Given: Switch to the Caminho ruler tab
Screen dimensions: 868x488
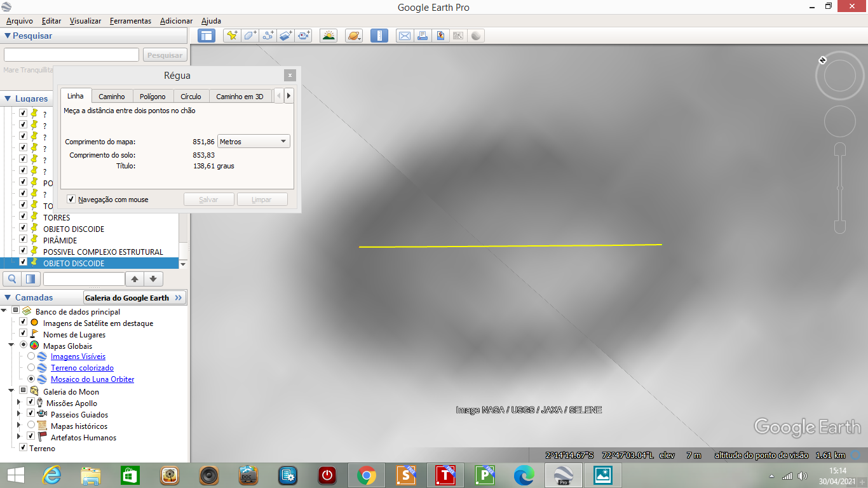Looking at the screenshot, I should 112,97.
